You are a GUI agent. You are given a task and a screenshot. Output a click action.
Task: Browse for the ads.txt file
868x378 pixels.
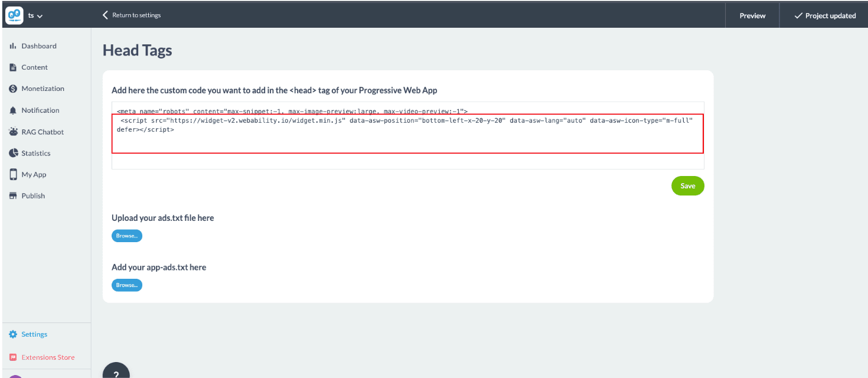tap(127, 236)
